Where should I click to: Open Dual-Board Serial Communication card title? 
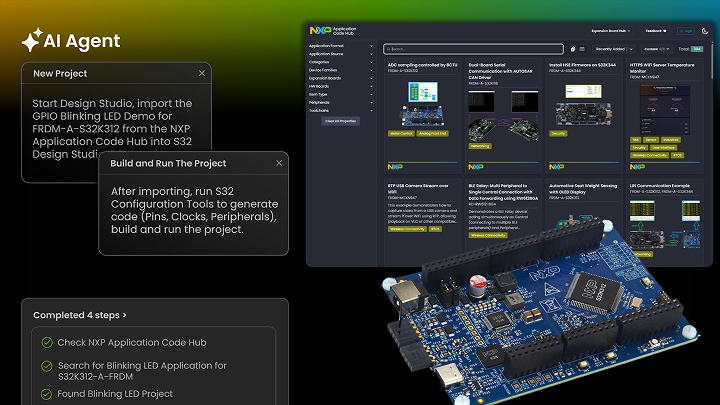(x=501, y=71)
